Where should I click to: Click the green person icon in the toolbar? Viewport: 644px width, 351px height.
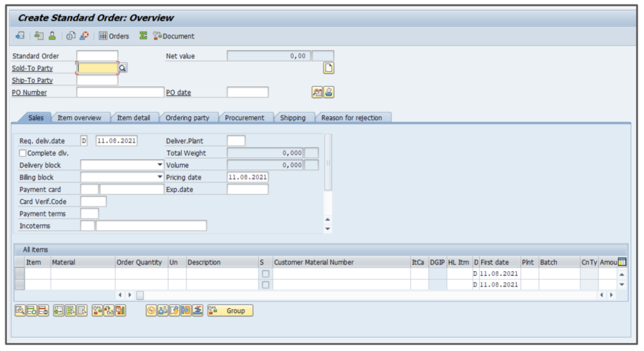point(52,36)
